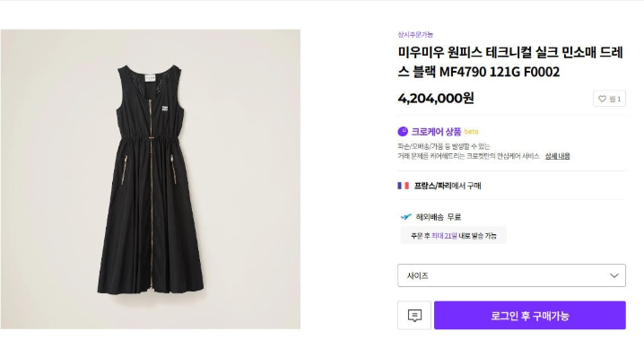Screen dimensions: 644x357
Task: Toggle the 찜 1 wishlist button
Action: 609,99
